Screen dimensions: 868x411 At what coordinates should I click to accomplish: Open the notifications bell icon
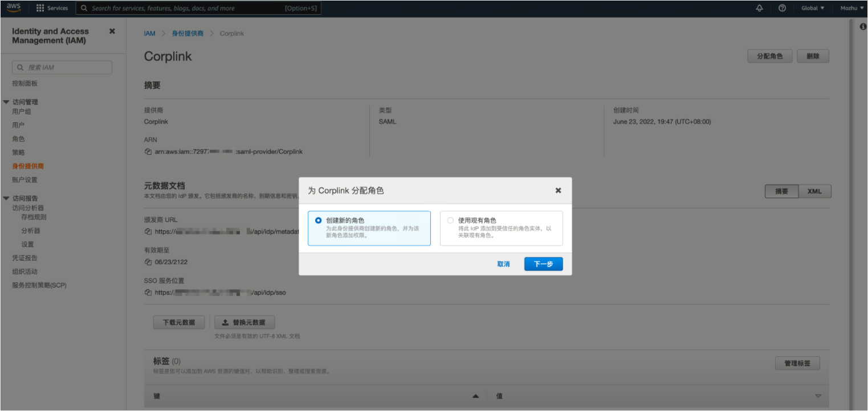759,8
